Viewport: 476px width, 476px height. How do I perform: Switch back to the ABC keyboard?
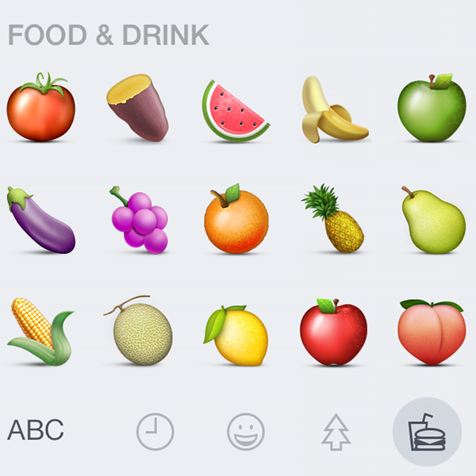point(36,429)
